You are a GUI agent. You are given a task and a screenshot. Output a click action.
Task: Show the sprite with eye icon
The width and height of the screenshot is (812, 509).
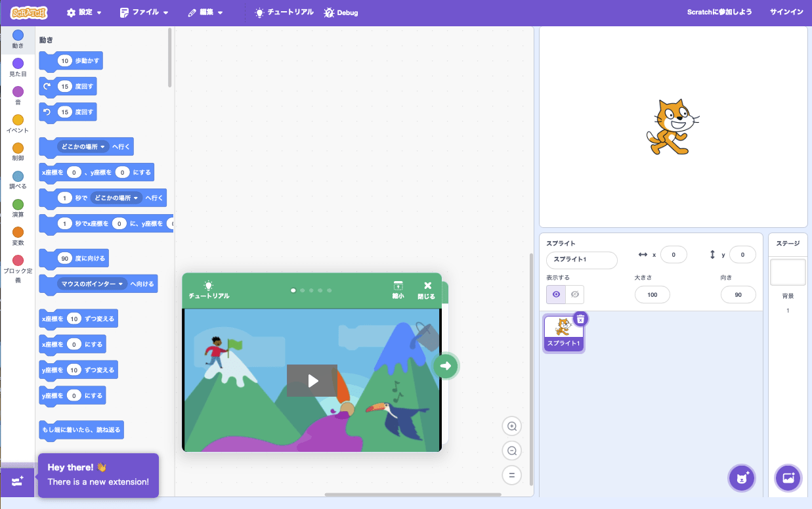[556, 294]
